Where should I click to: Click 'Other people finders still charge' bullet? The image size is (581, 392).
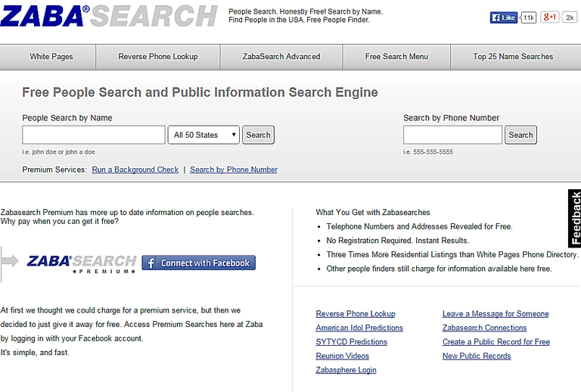click(439, 269)
